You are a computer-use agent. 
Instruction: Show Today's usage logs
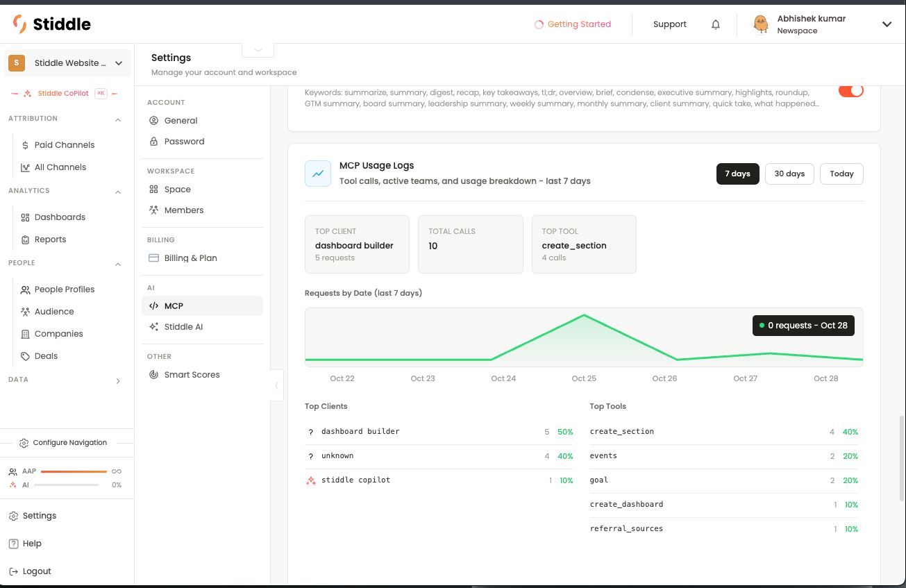pyautogui.click(x=841, y=174)
